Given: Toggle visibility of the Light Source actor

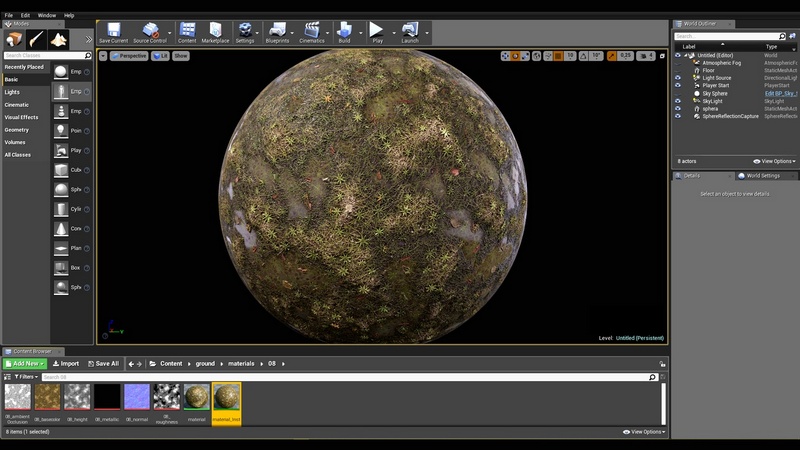Looking at the screenshot, I should tap(678, 78).
